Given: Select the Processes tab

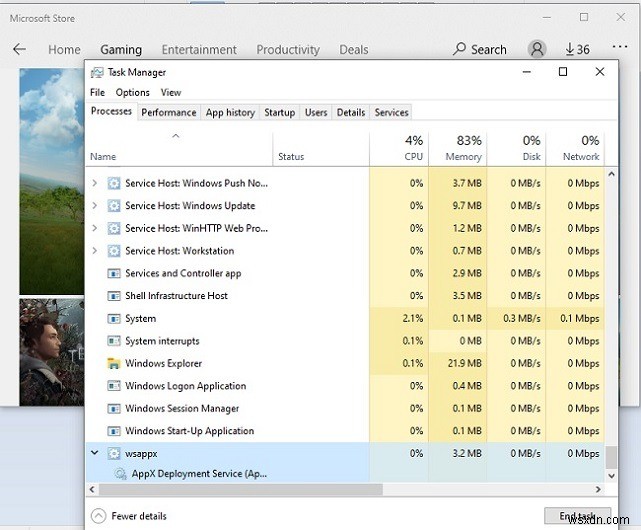Looking at the screenshot, I should point(111,111).
